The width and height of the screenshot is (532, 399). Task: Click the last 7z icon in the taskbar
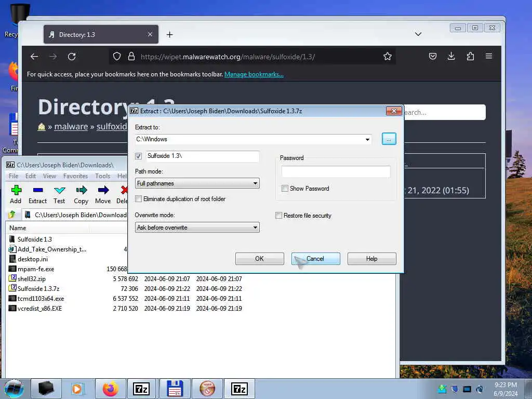click(239, 389)
